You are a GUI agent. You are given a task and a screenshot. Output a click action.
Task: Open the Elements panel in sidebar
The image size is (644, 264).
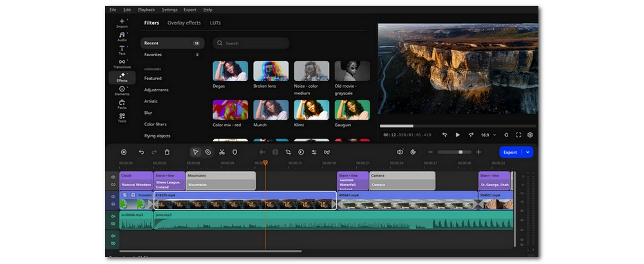coord(122,90)
